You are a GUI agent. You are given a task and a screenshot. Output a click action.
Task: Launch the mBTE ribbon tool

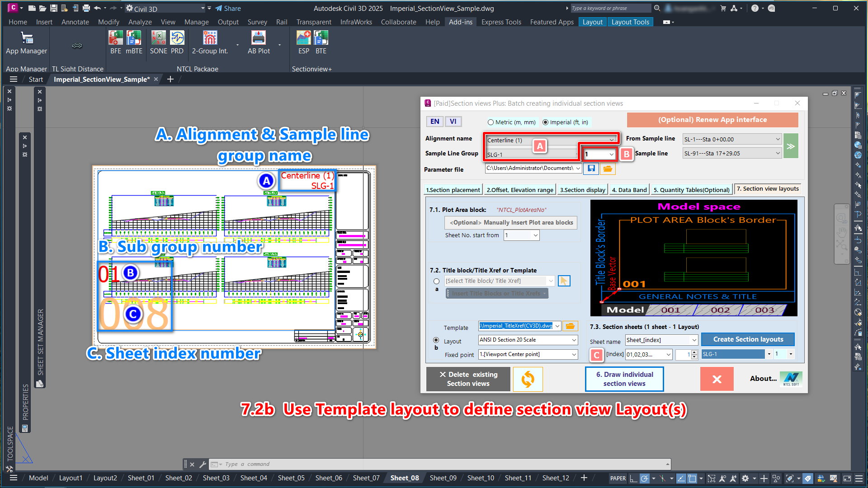click(x=134, y=38)
